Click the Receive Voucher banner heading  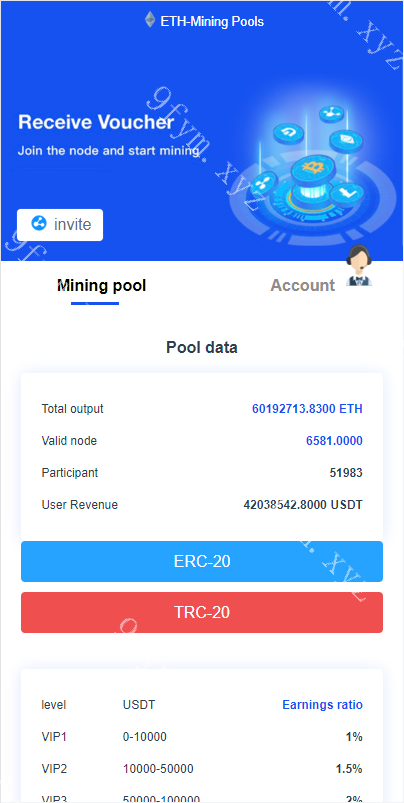click(x=96, y=122)
